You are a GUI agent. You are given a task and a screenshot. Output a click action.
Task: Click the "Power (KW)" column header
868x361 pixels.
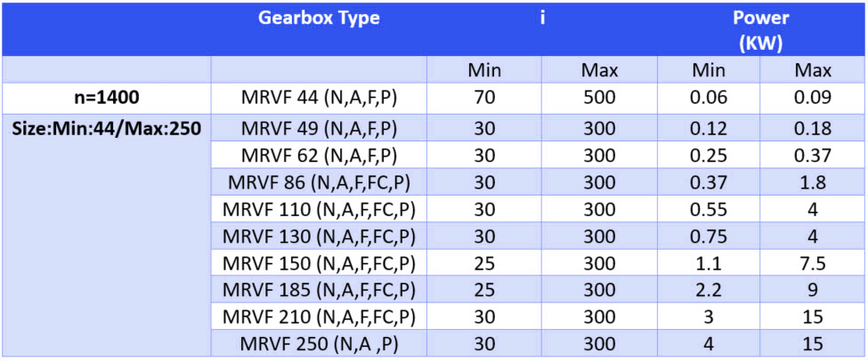(760, 30)
